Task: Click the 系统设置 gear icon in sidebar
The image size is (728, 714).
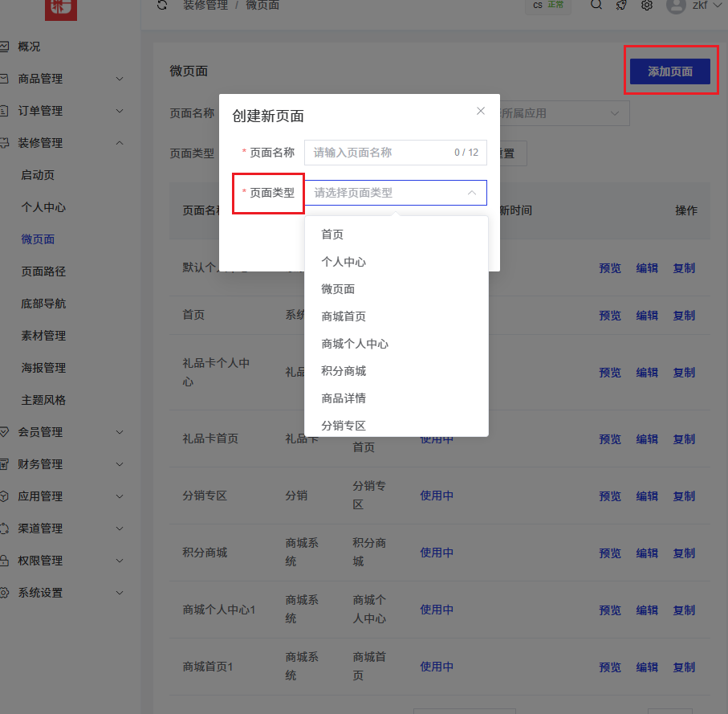Action: (5, 593)
